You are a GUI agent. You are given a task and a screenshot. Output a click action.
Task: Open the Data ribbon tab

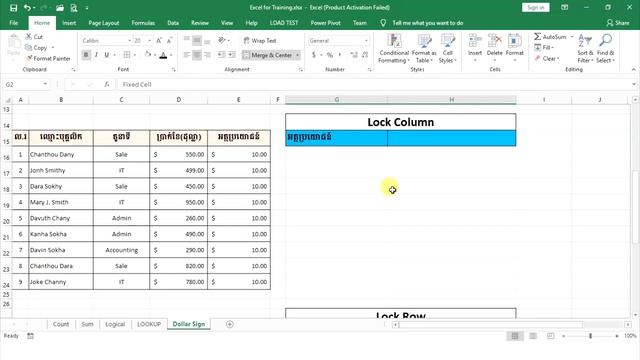[173, 23]
